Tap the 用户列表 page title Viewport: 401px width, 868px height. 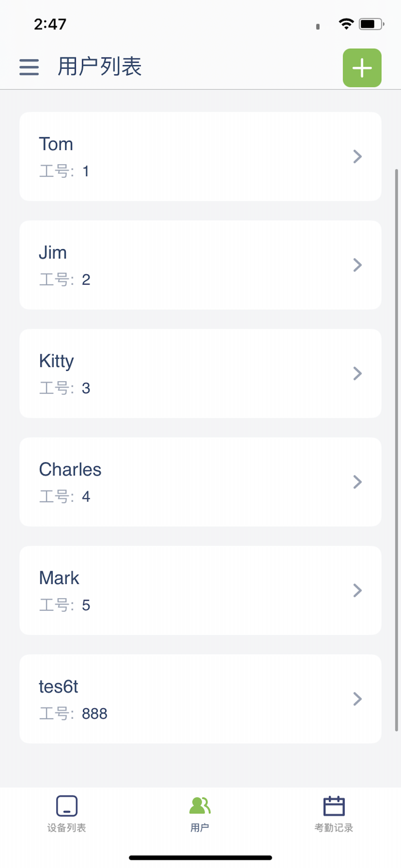pyautogui.click(x=100, y=67)
